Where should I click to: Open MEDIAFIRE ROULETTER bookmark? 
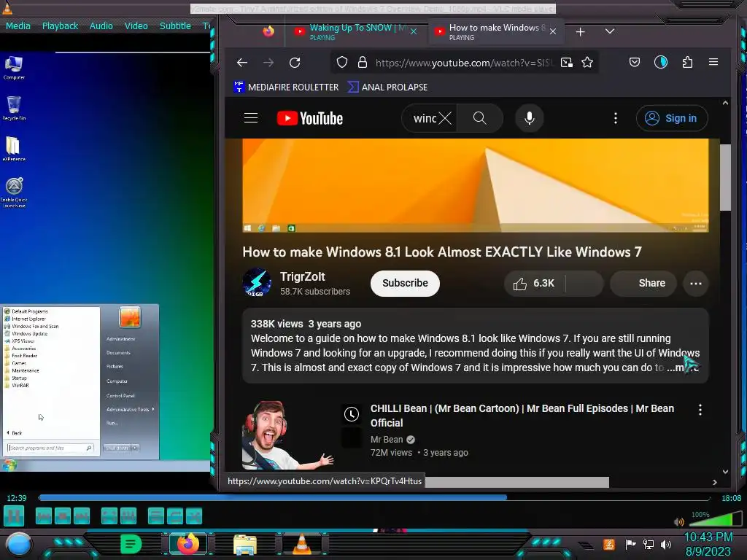coord(286,87)
